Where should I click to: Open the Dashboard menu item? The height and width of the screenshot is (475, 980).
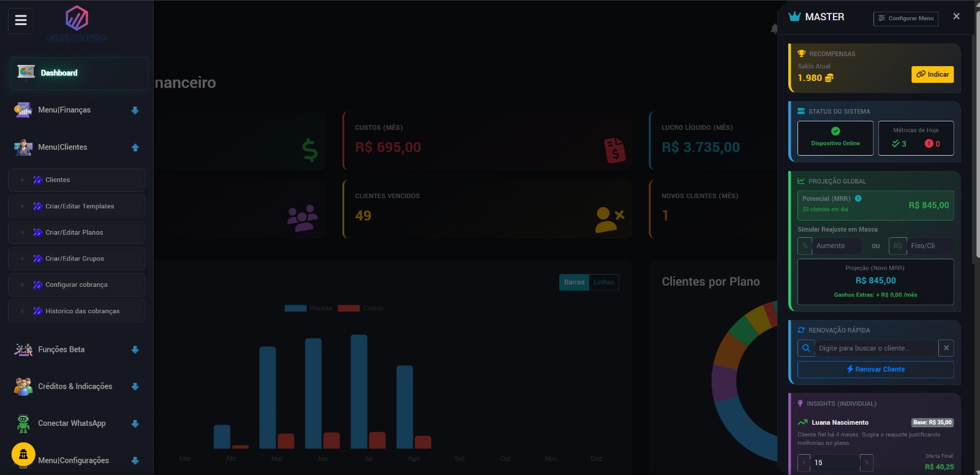tap(78, 73)
